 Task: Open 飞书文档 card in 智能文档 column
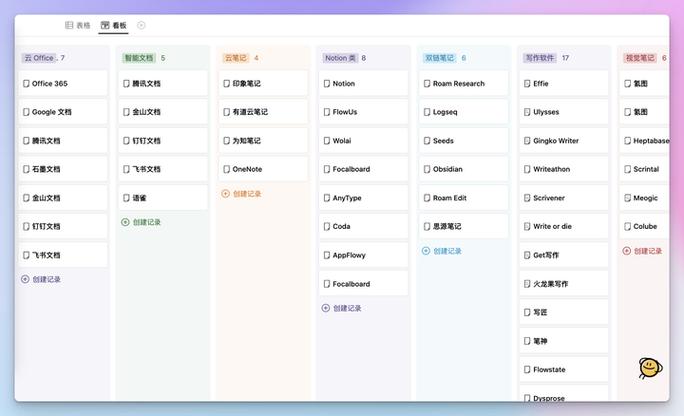pyautogui.click(x=163, y=169)
